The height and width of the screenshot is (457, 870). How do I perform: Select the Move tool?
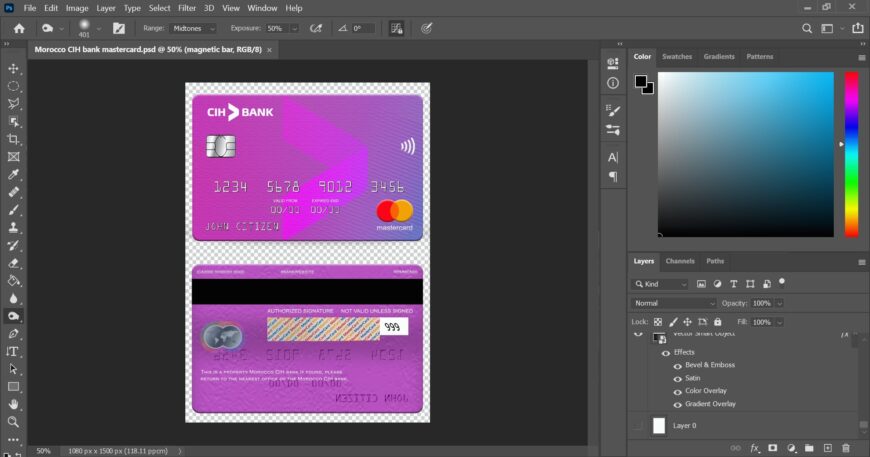[x=13, y=69]
